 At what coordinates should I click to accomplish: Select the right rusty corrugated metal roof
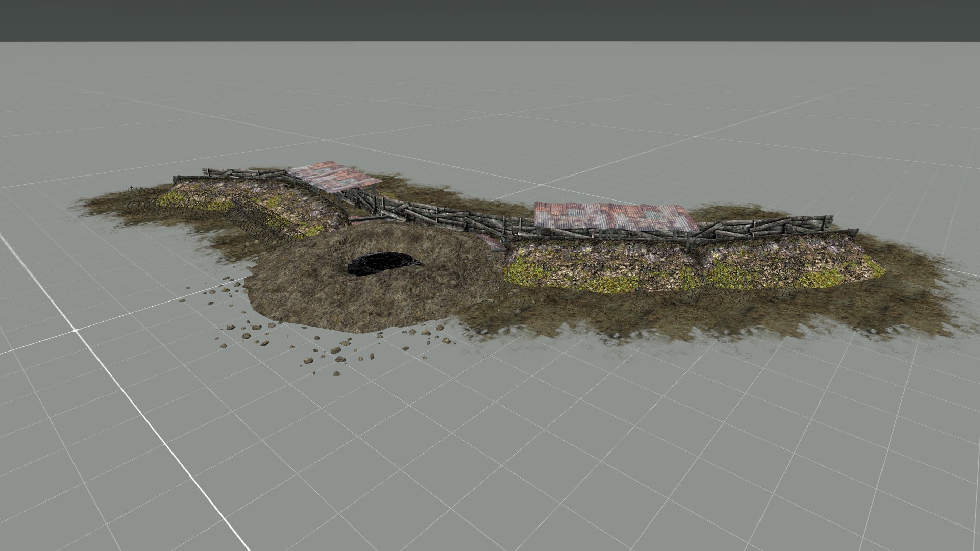pyautogui.click(x=615, y=216)
